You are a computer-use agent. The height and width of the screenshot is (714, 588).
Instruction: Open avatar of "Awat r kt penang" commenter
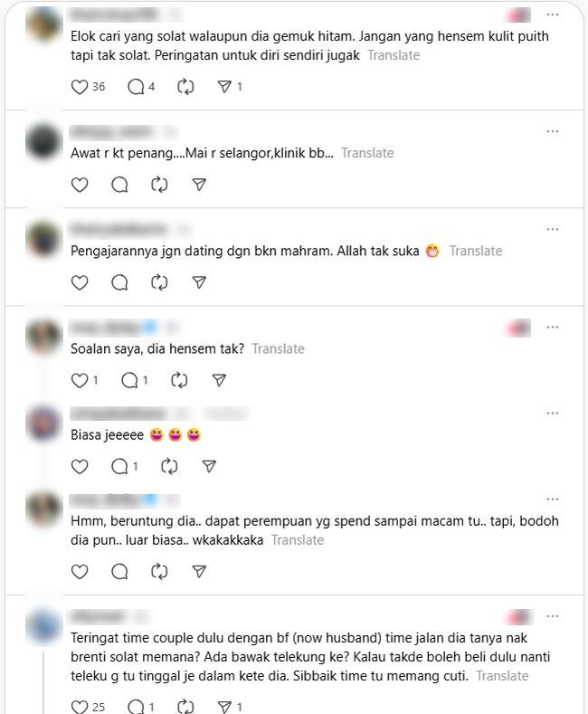[43, 140]
